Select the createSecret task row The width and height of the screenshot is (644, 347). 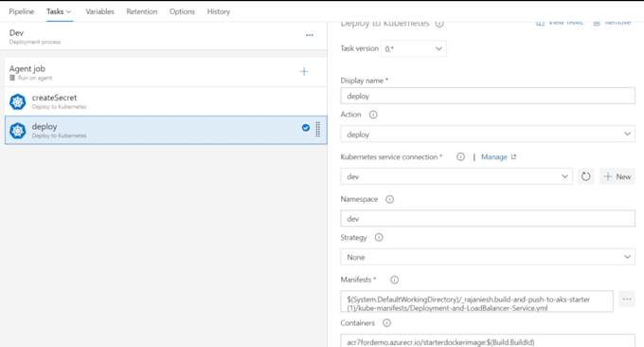[166, 101]
